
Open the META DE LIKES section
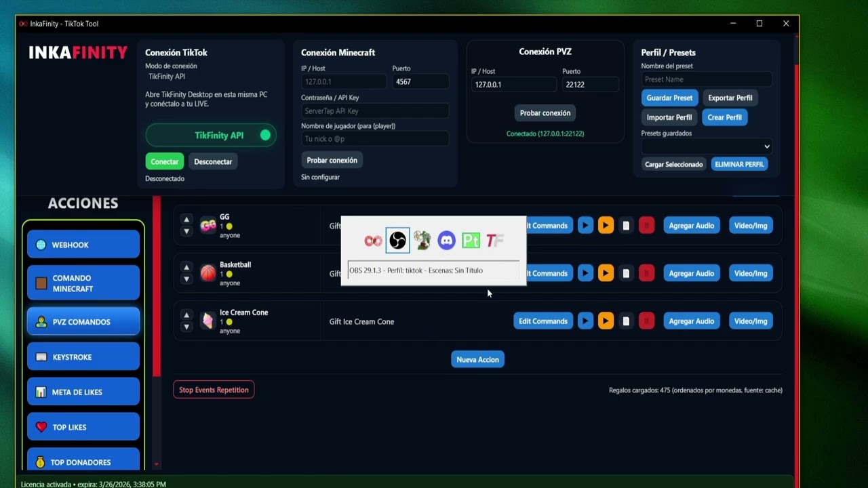tap(83, 392)
